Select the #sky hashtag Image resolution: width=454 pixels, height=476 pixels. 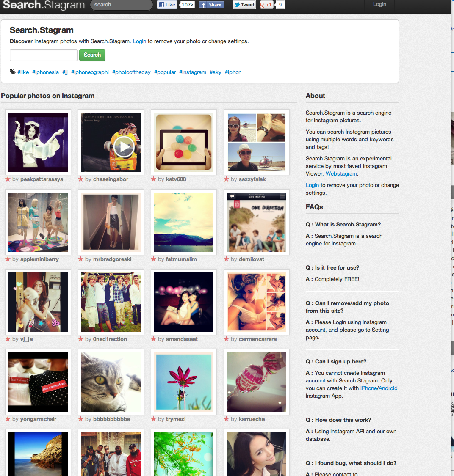click(216, 72)
